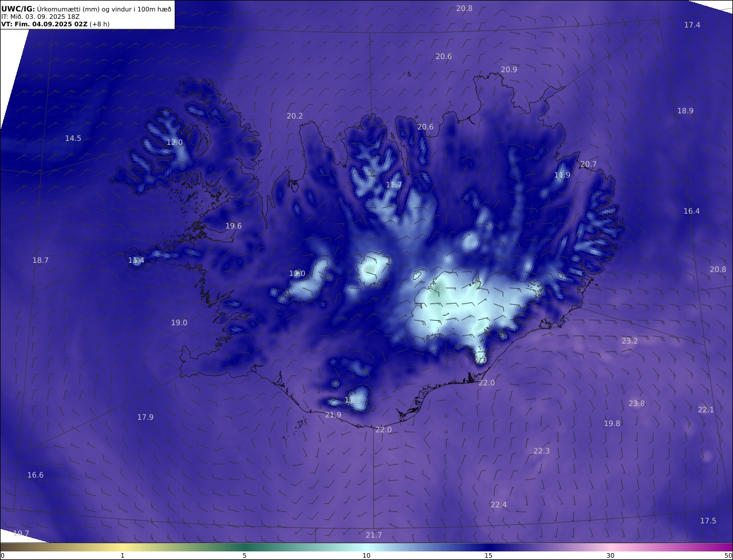Click the 21.7 value on the map

coord(374,535)
